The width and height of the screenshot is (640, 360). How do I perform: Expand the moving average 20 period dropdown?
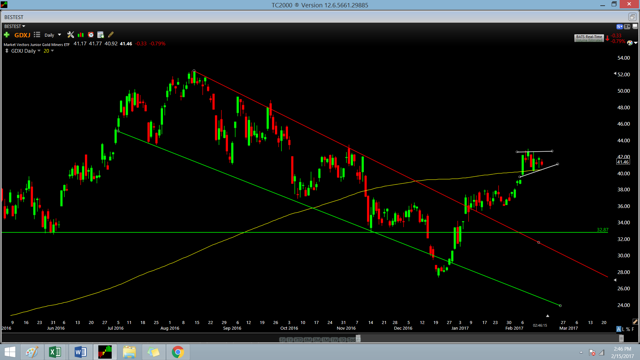(x=49, y=51)
